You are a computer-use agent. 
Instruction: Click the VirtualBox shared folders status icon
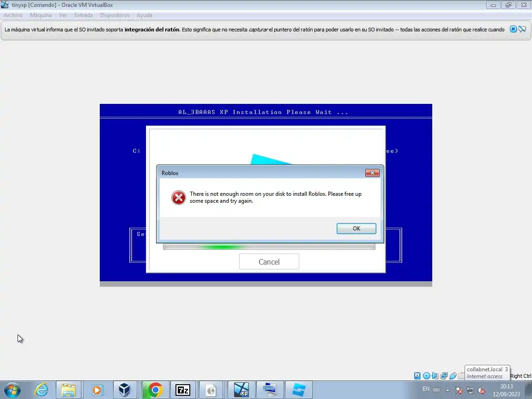point(461,375)
